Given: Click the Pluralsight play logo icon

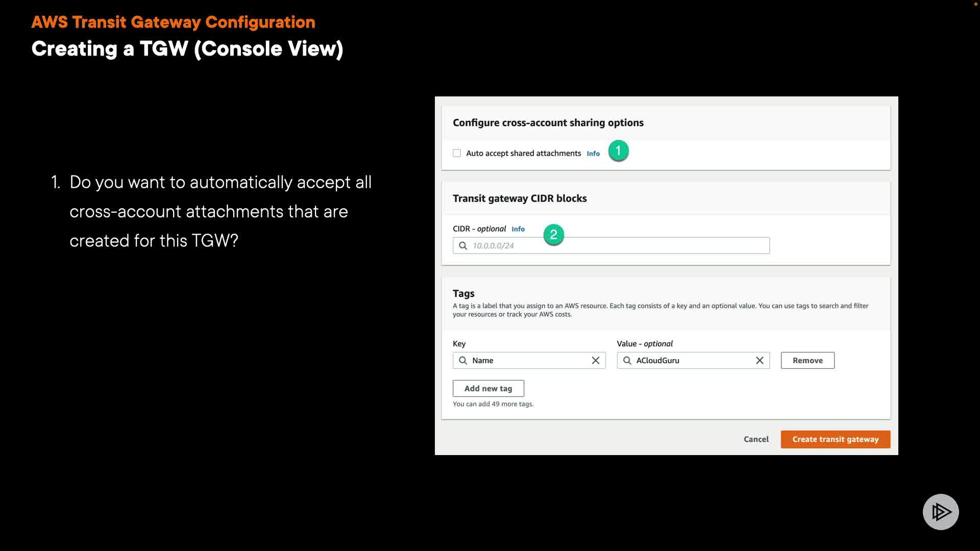Looking at the screenshot, I should (941, 512).
